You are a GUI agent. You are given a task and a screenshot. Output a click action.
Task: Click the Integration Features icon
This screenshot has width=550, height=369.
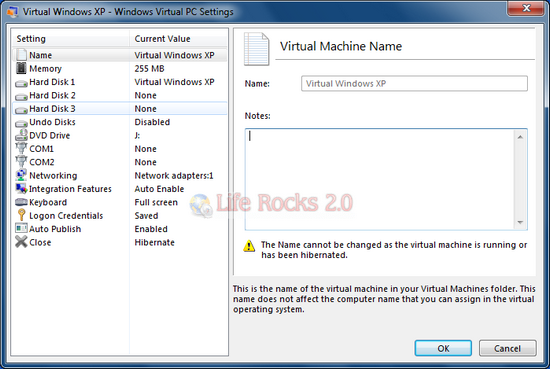click(x=21, y=189)
